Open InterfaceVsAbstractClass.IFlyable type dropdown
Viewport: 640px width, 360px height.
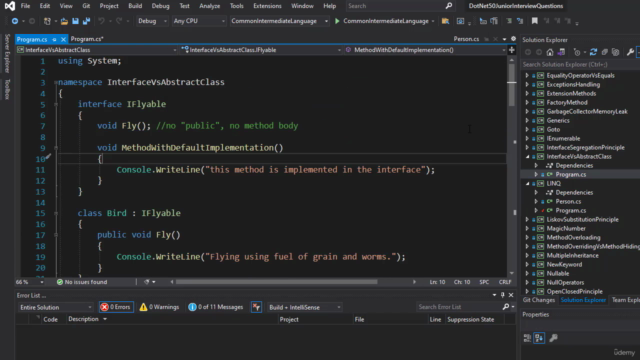point(261,50)
